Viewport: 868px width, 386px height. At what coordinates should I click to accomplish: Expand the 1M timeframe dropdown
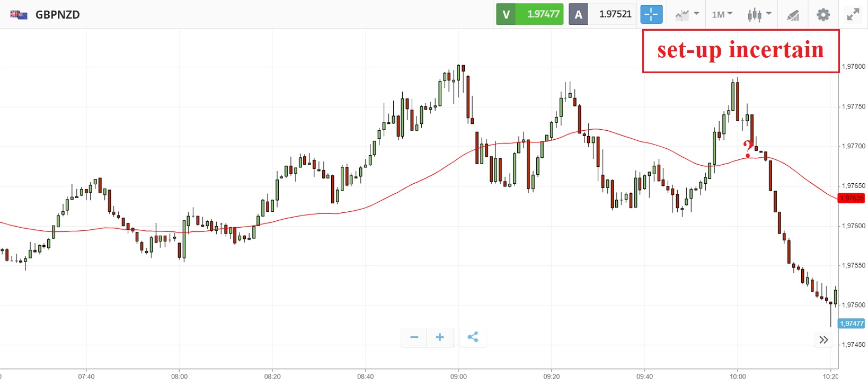tap(722, 14)
